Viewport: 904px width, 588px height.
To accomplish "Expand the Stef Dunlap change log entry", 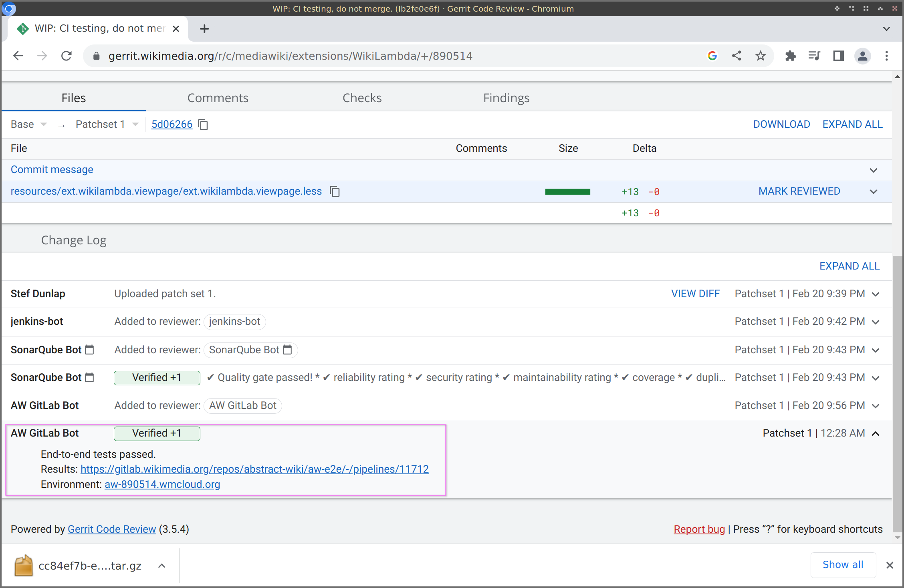I will tap(876, 294).
